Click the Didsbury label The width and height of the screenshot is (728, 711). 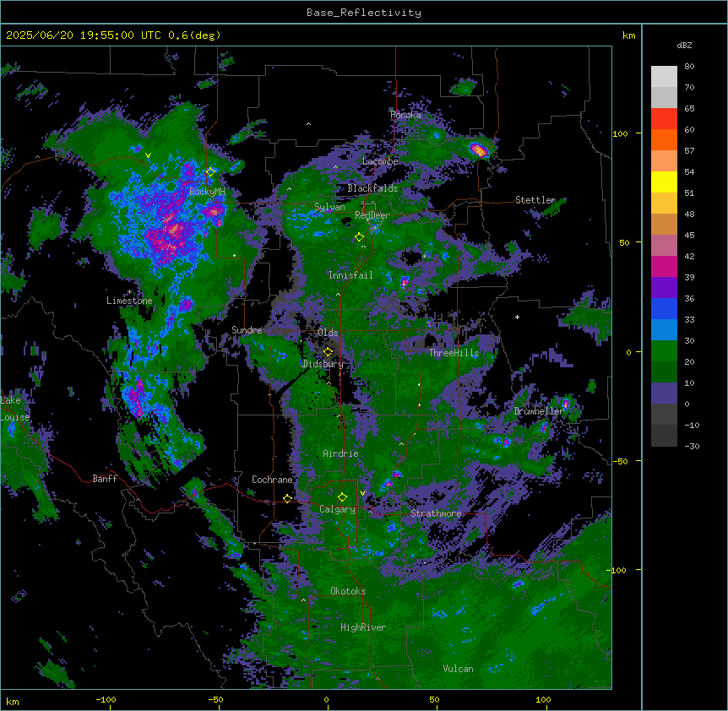point(323,364)
